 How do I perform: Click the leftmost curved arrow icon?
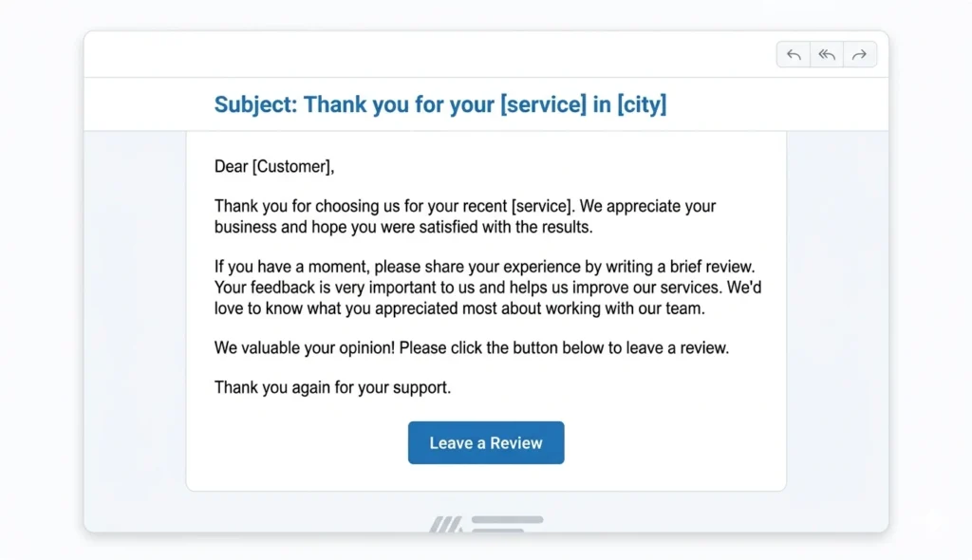(793, 54)
